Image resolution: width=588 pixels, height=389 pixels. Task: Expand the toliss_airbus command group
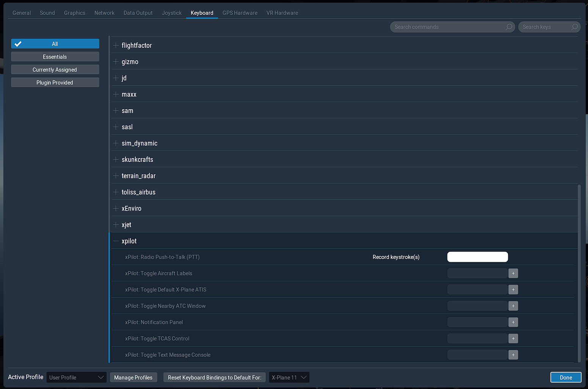point(116,192)
